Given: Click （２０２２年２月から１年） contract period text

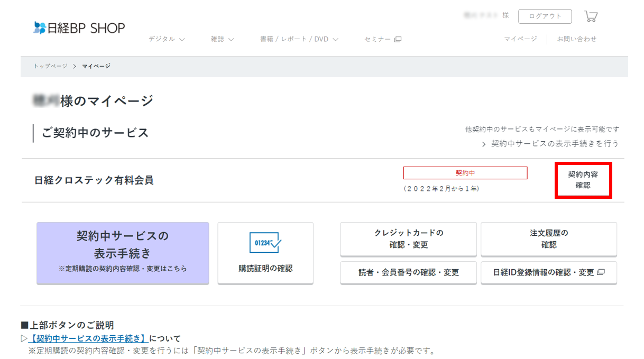Looking at the screenshot, I should 441,189.
